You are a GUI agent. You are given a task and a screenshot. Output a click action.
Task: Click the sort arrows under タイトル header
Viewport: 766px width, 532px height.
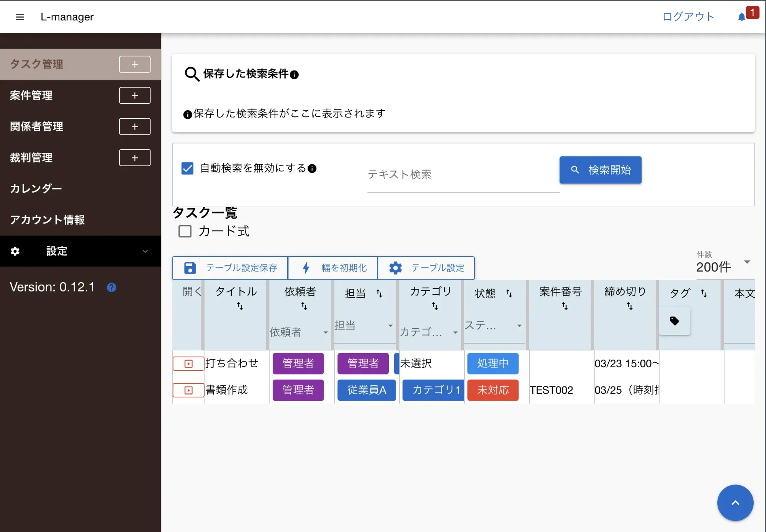(240, 306)
